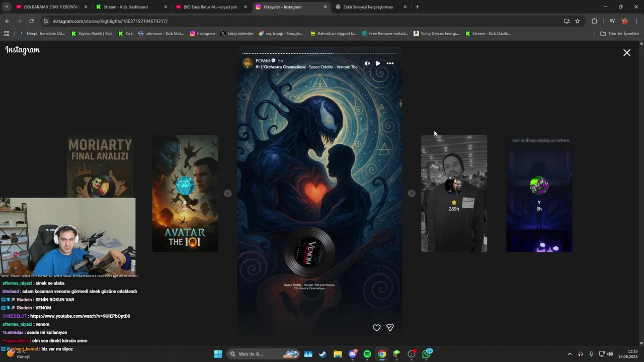
Task: Close the story viewer with the X
Action: click(627, 53)
